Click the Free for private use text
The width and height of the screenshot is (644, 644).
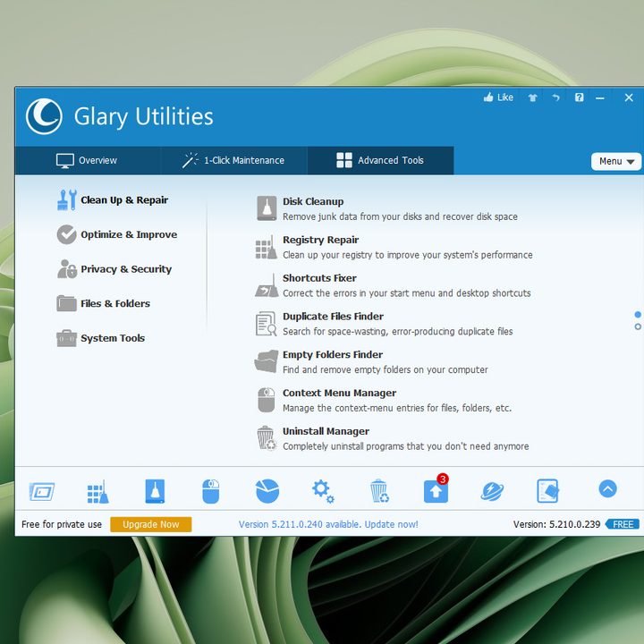[x=62, y=524]
